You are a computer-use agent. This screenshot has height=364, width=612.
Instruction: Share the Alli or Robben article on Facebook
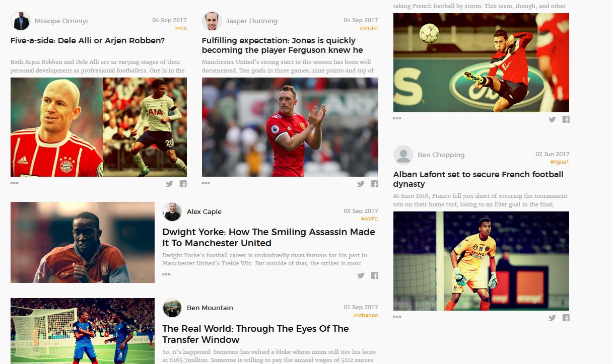click(x=183, y=184)
